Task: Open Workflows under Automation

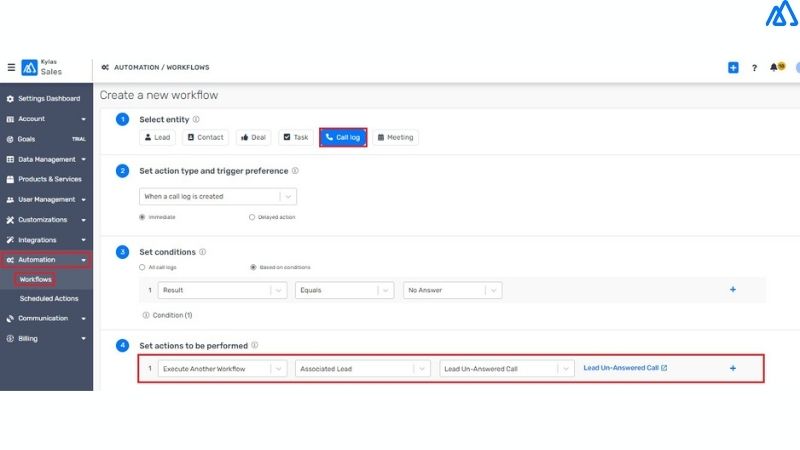Action: pyautogui.click(x=36, y=280)
